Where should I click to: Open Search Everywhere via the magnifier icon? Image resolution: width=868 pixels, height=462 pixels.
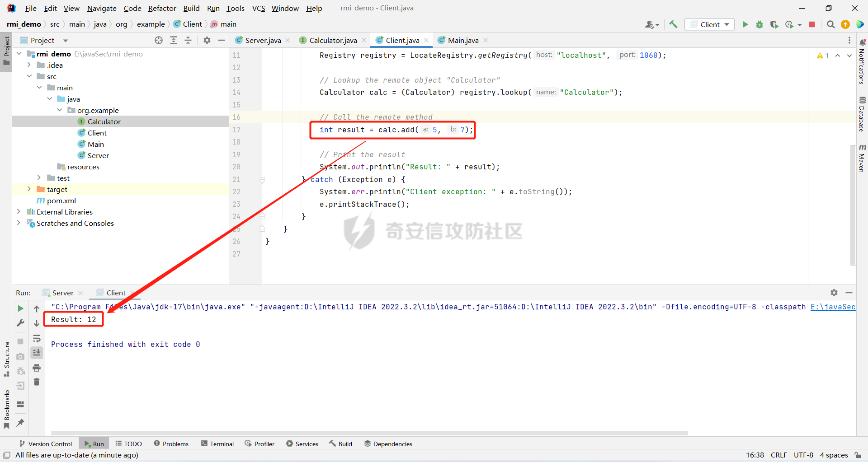[830, 24]
